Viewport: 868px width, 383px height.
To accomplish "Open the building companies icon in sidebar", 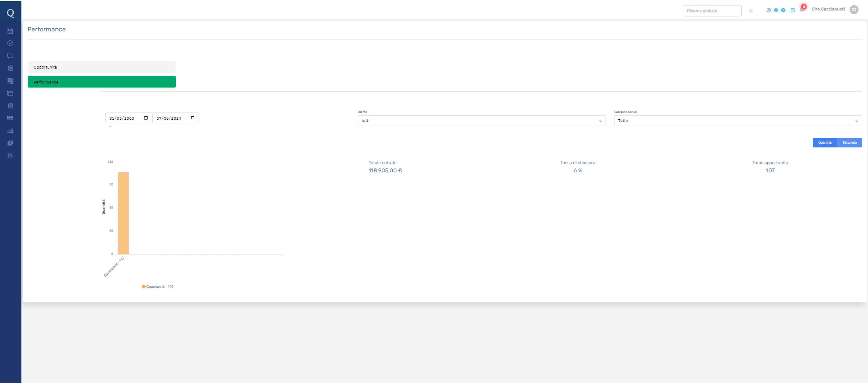I will click(x=10, y=81).
